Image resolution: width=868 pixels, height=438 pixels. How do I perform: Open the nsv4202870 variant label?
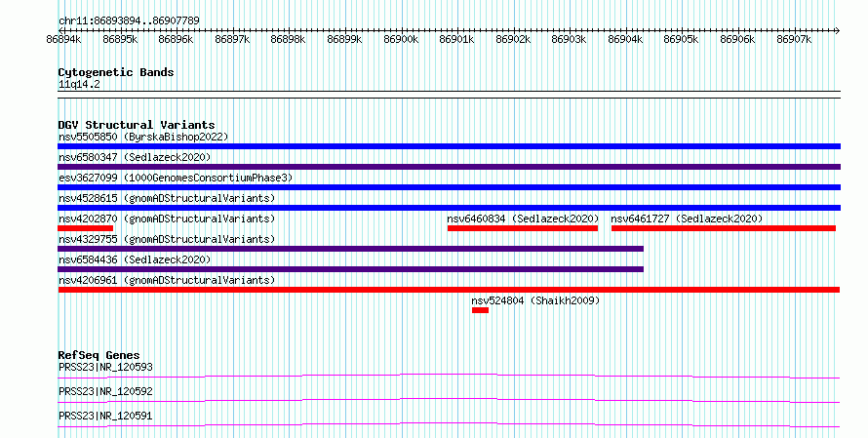167,219
